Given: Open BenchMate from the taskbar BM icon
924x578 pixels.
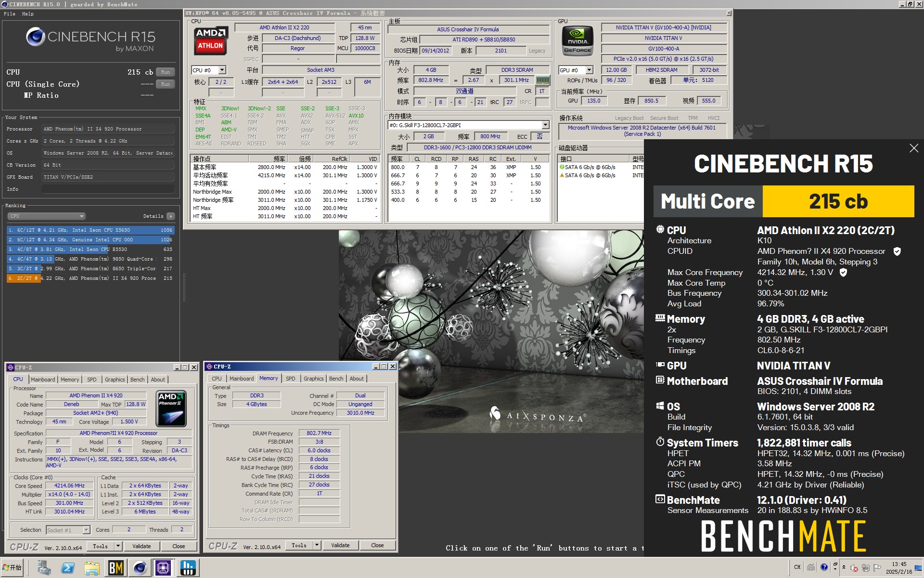Looking at the screenshot, I should click(x=115, y=568).
